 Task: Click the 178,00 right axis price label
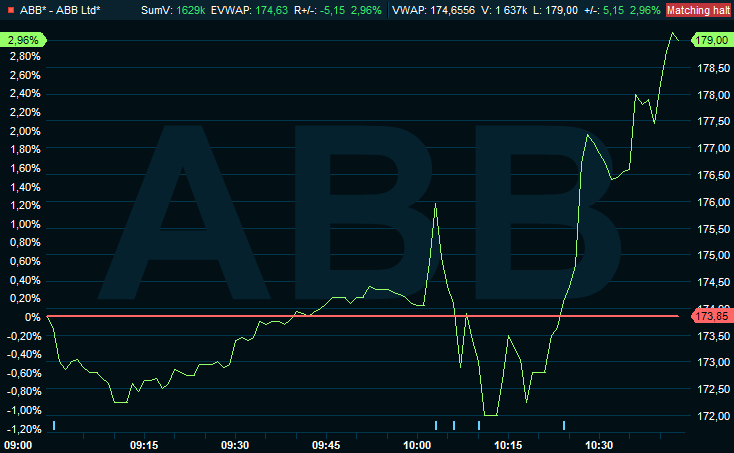[x=713, y=95]
